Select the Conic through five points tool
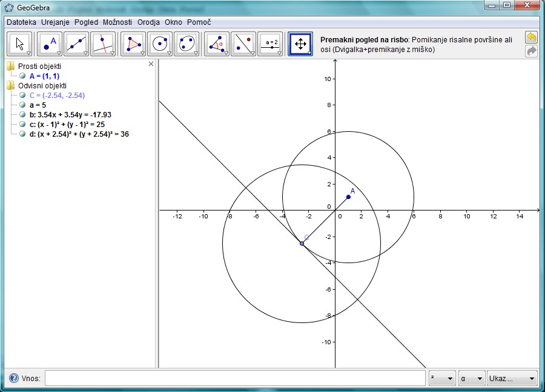The width and height of the screenshot is (545, 392). 187,44
